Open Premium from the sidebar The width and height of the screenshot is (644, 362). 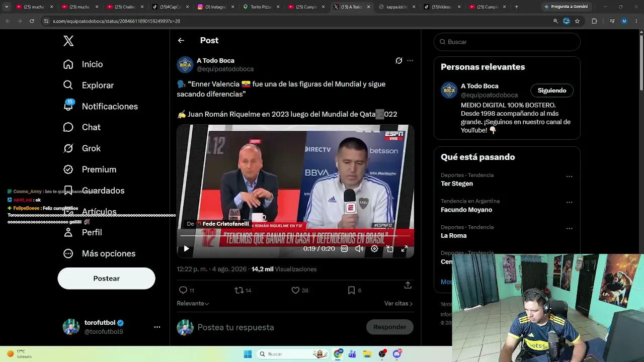90,169
